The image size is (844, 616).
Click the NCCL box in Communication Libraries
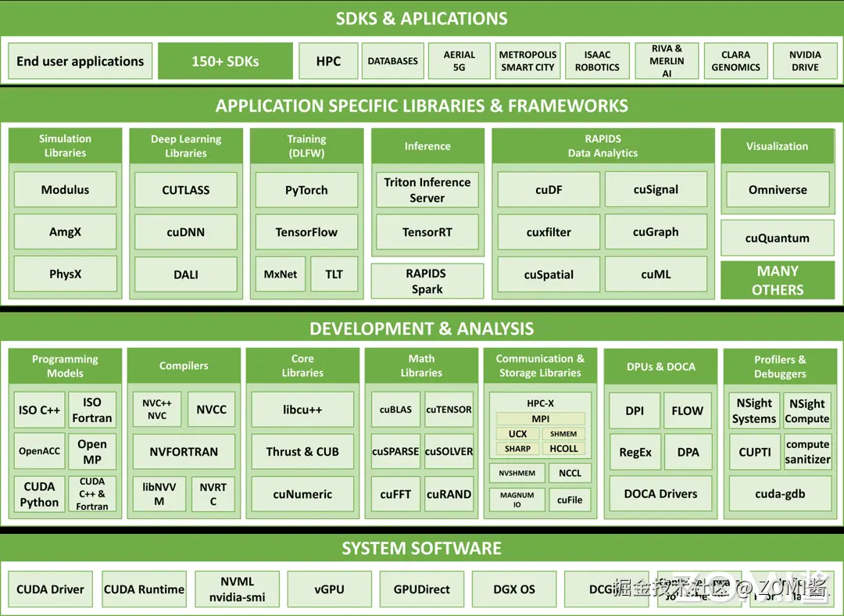point(570,473)
